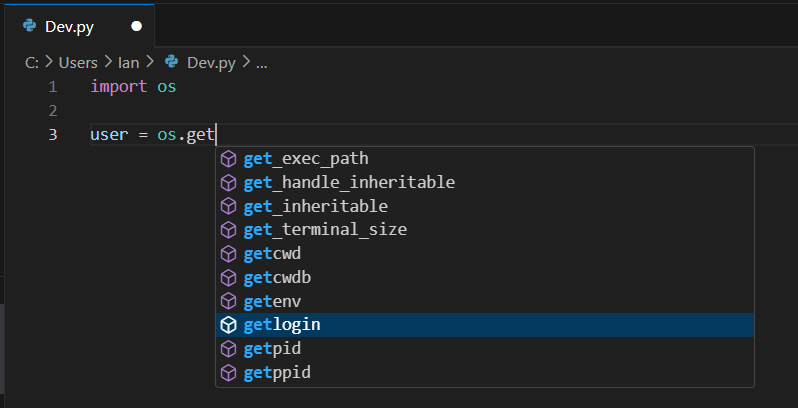Open the C: drive breadcrumb
Image resolution: width=798 pixels, height=408 pixels.
point(31,62)
